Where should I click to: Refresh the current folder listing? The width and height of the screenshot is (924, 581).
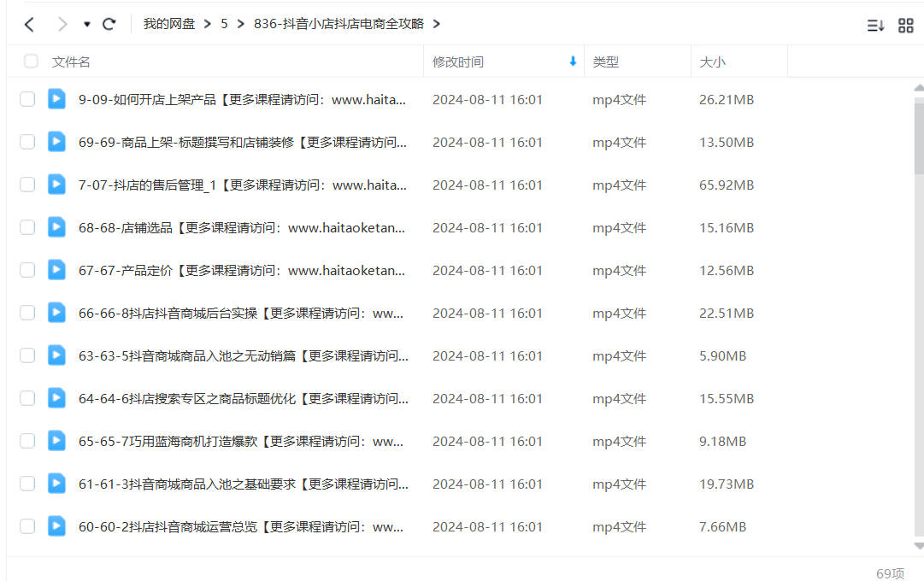[x=109, y=24]
